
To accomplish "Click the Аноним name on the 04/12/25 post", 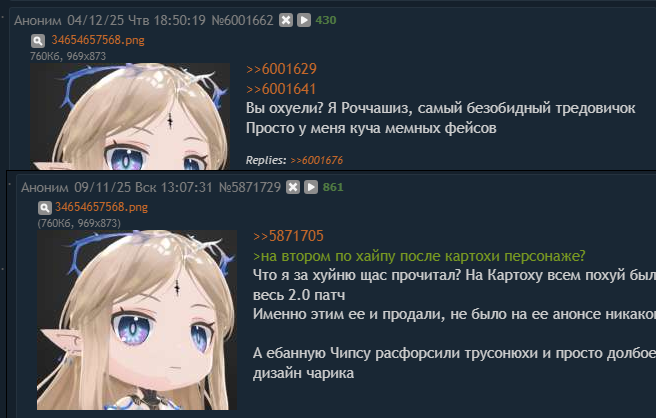I will point(38,20).
